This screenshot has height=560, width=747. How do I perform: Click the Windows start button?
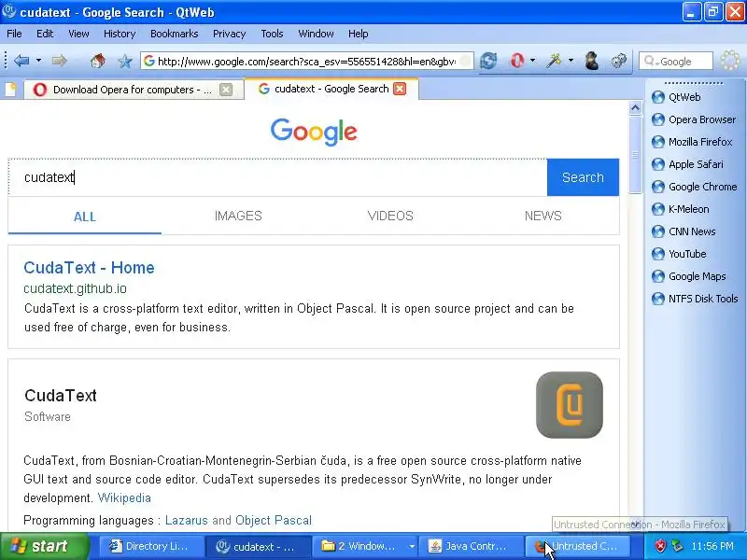tap(45, 546)
